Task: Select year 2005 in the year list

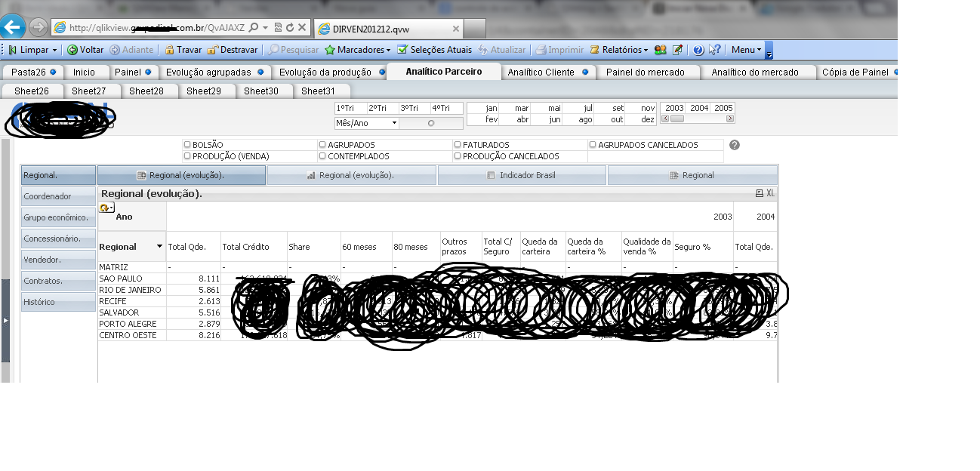Action: pos(723,108)
